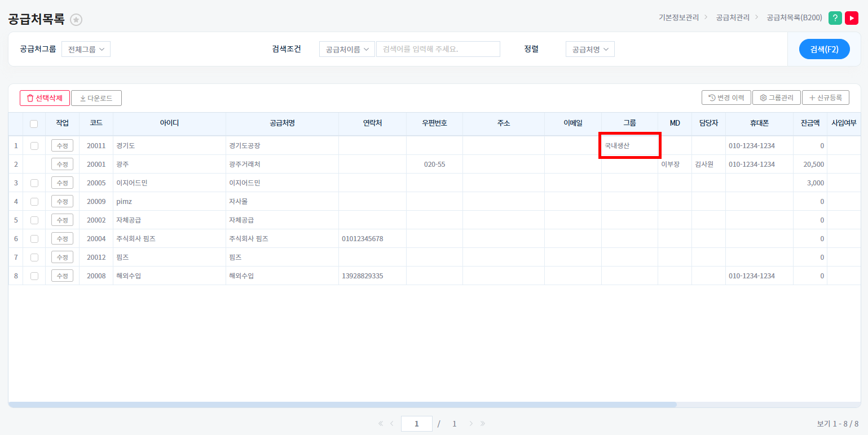Open the red video tutorial icon
The height and width of the screenshot is (435, 868).
click(851, 18)
